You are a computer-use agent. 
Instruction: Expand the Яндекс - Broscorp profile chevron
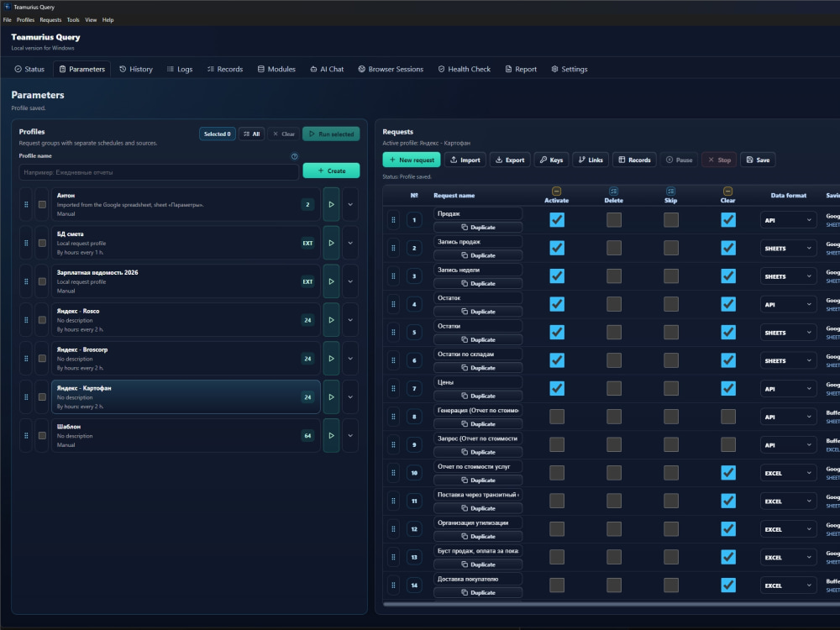click(350, 359)
